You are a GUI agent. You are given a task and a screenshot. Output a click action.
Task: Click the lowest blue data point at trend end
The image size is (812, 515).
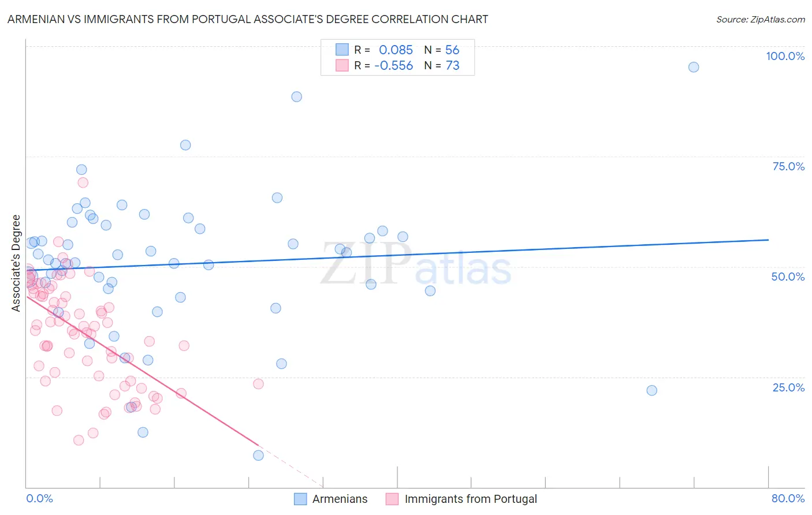click(x=258, y=456)
